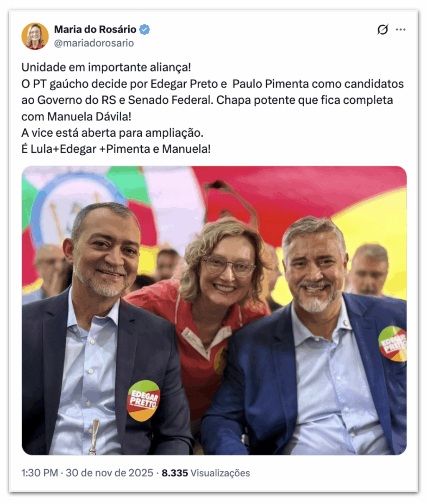Open the attached photo of three people
Screen dimensions: 428x504
click(214, 310)
